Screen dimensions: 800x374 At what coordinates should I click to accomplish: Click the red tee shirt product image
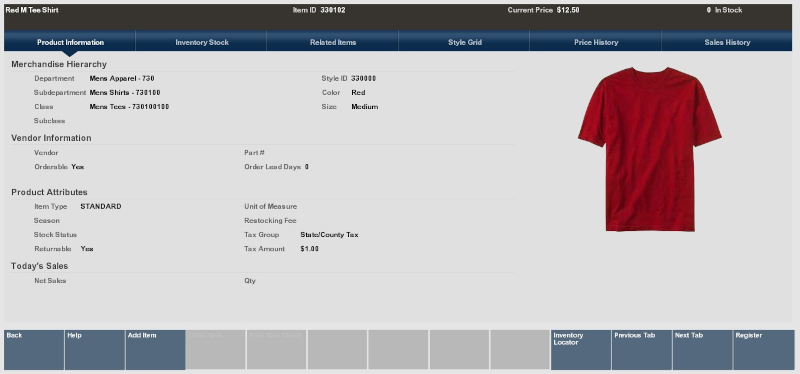[x=649, y=149]
